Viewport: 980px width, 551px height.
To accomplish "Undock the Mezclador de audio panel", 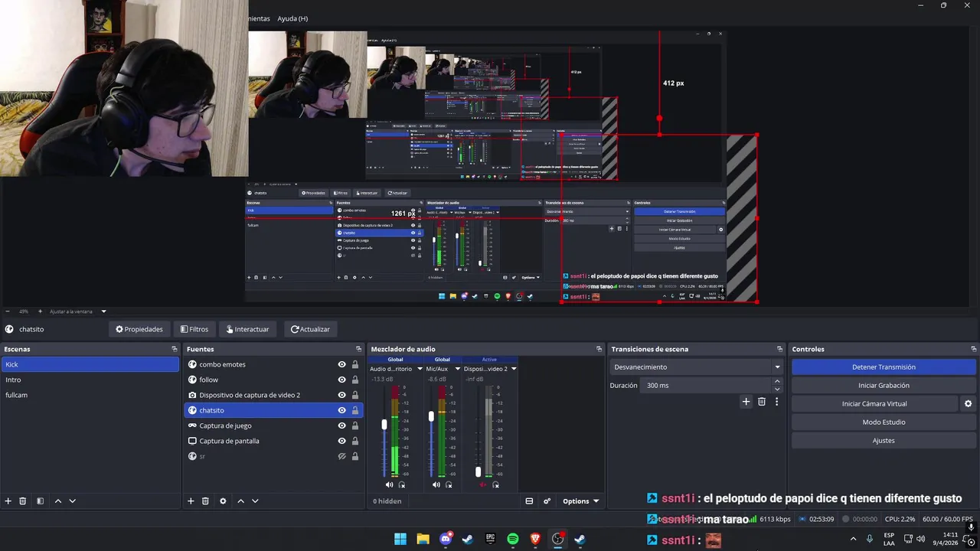I will click(599, 349).
